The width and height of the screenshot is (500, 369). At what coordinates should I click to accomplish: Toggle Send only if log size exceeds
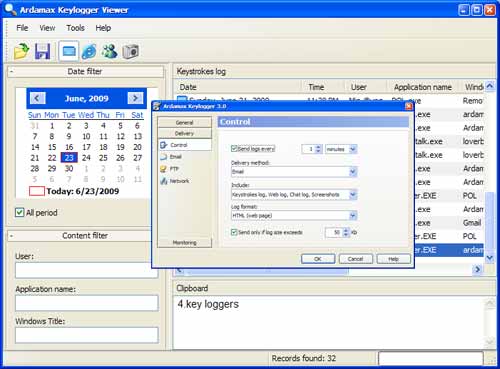coord(234,232)
